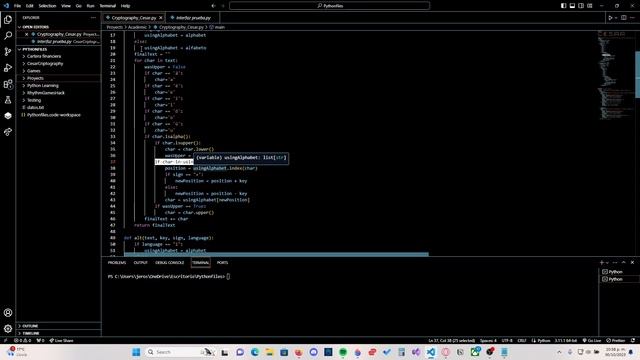Screen dimensions: 640x360
Task: Open Explorer Views and More Actions
Action: point(93,18)
